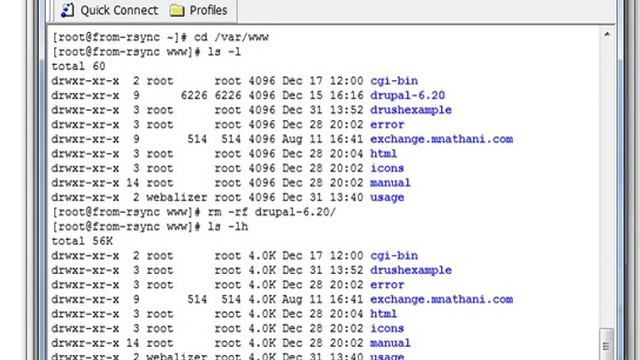Click 'error' in the 'ls -lh' listing
640x360 pixels.
point(387,285)
